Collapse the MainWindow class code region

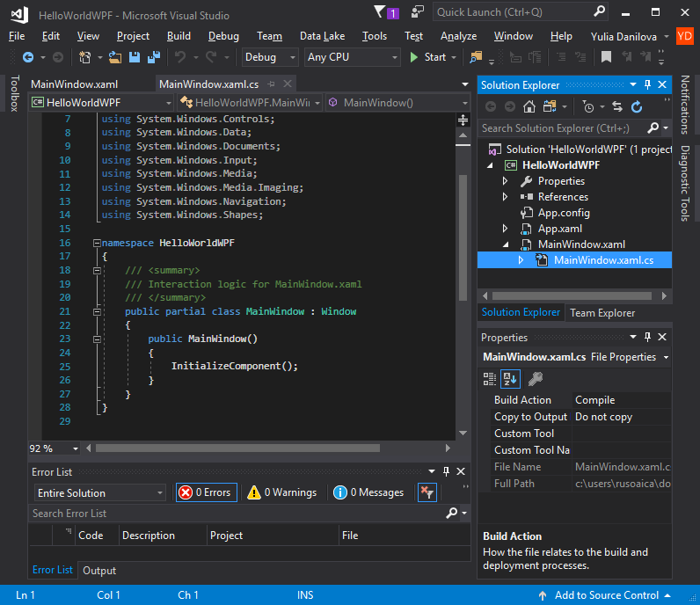pyautogui.click(x=97, y=311)
